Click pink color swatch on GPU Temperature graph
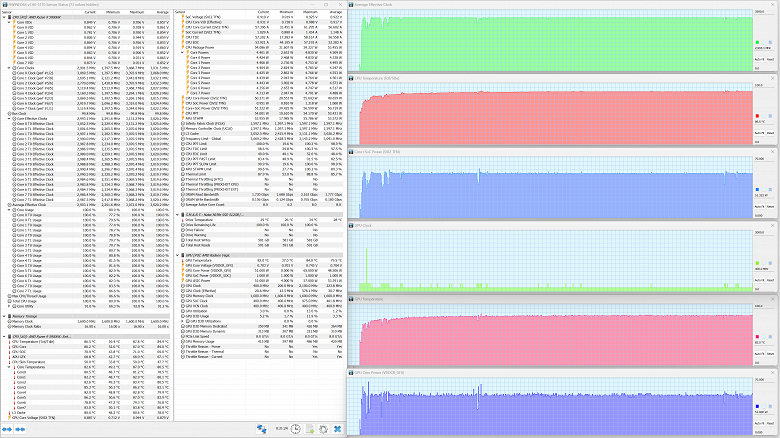Screen dimensions: 780x438 (x=758, y=337)
